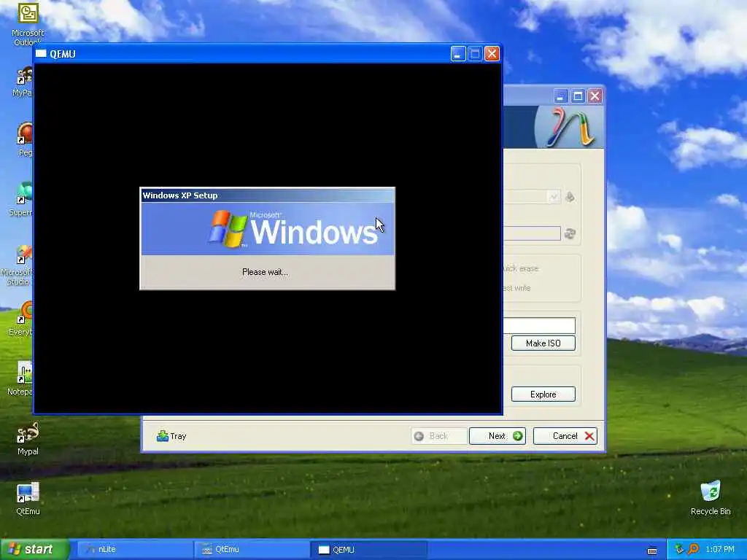
Task: Maximize the nLite window
Action: (x=578, y=96)
